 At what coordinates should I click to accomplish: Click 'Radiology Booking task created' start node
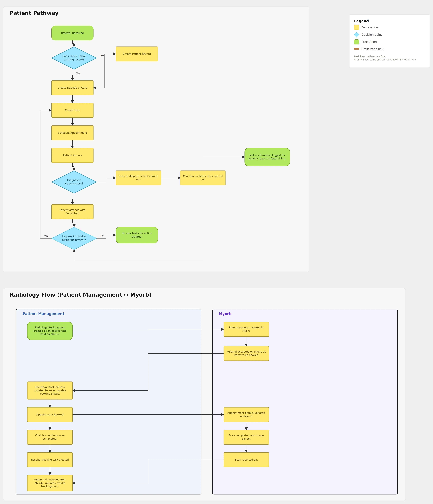coord(50,331)
